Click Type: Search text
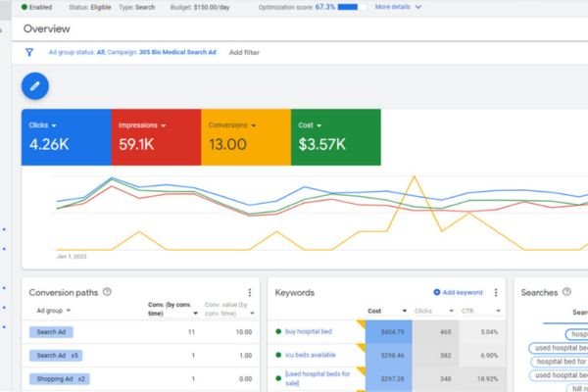 coord(137,7)
